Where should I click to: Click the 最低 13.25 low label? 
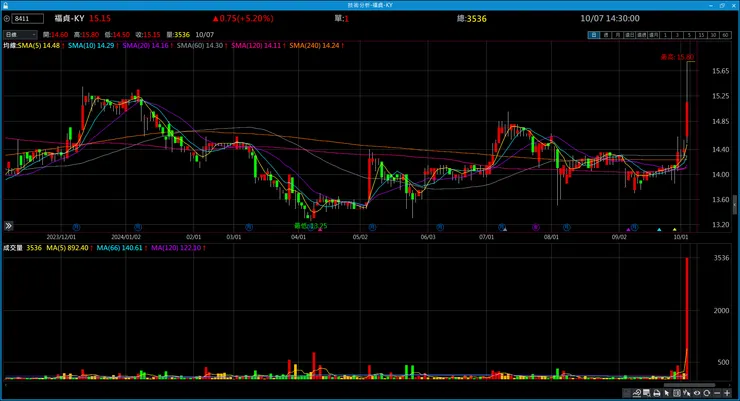click(311, 226)
